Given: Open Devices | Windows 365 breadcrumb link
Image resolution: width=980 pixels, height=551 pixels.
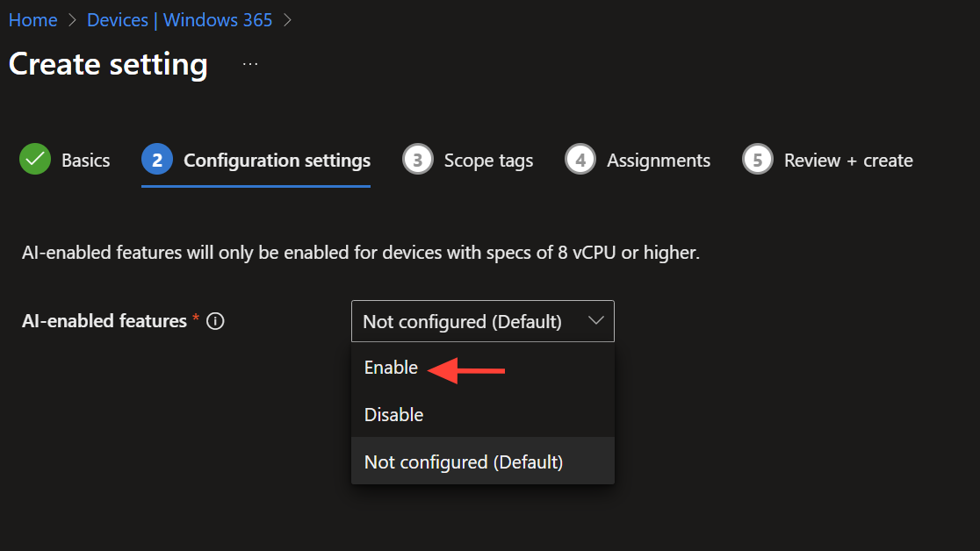Looking at the screenshot, I should (x=179, y=20).
